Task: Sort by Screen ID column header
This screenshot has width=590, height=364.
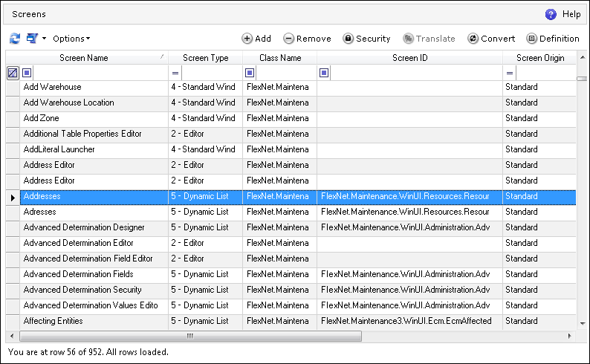Action: 409,57
